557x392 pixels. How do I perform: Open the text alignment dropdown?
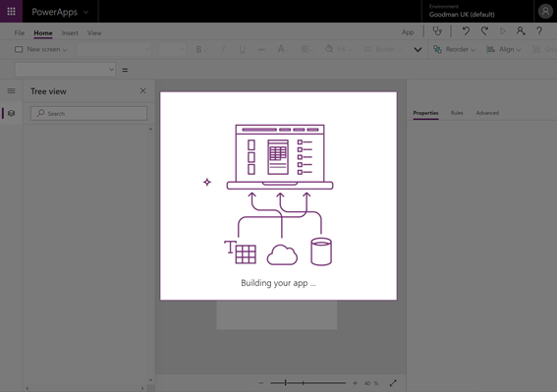(x=306, y=49)
